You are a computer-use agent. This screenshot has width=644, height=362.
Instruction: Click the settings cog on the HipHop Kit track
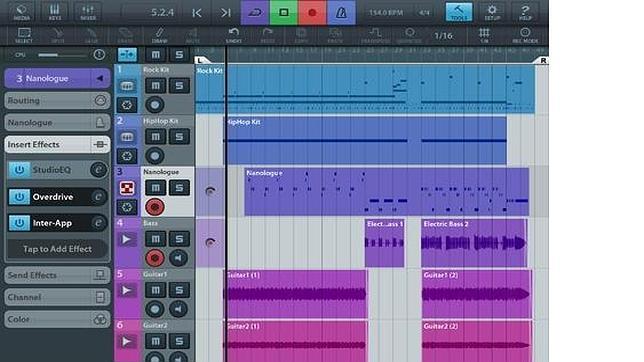(127, 156)
